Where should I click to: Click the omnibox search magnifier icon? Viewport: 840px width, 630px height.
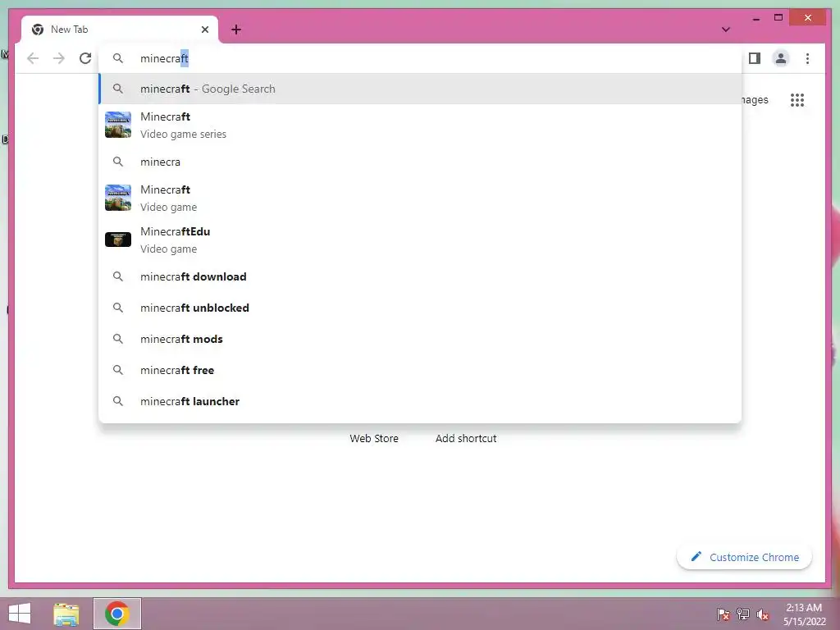(118, 58)
